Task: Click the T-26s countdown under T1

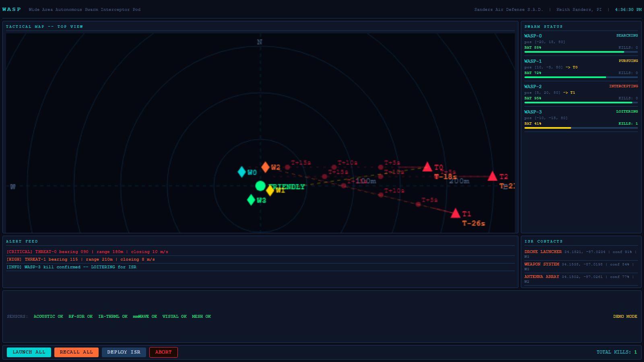Action: [x=474, y=223]
